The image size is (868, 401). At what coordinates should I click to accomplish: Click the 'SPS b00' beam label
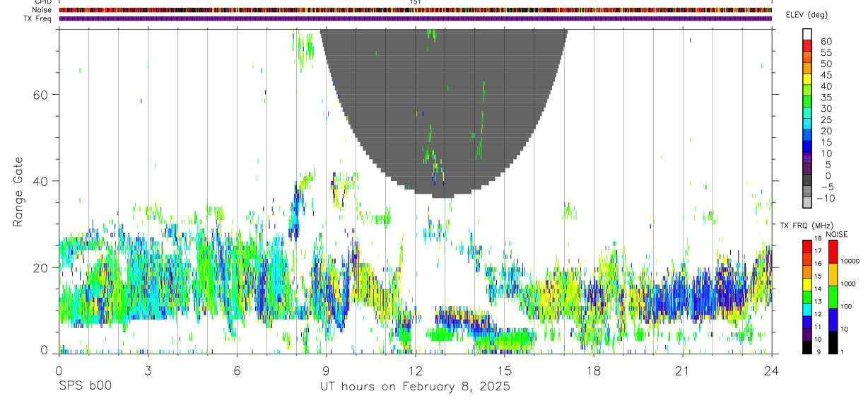(84, 386)
